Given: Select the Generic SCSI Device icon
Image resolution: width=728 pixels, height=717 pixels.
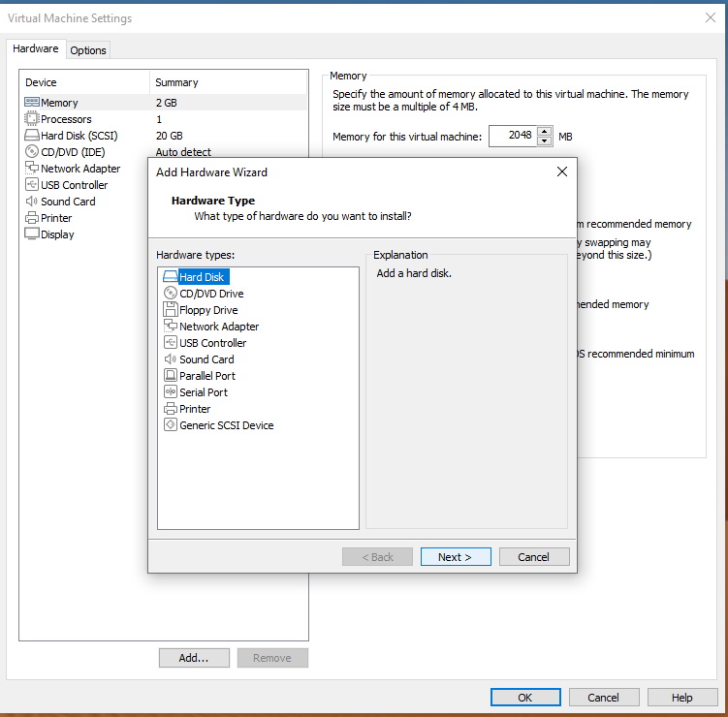Looking at the screenshot, I should click(171, 424).
